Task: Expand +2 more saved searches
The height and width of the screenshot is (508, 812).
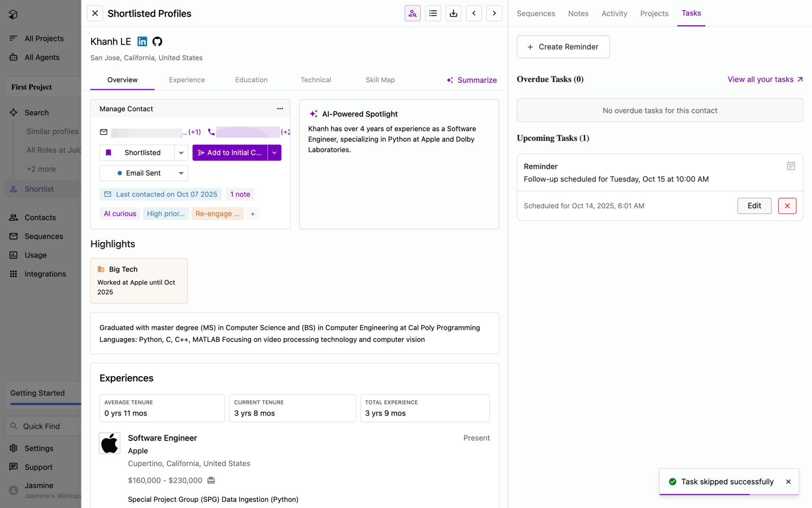Action: click(x=41, y=169)
